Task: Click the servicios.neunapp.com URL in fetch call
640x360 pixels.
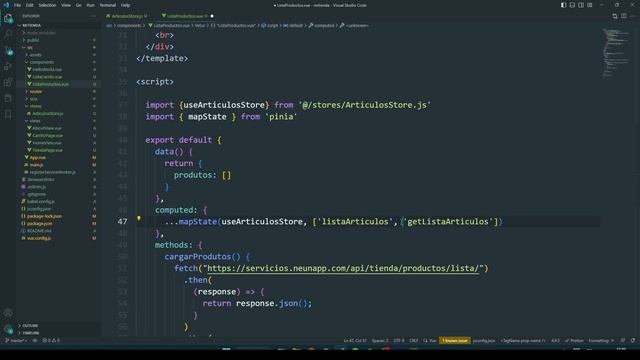Action: 342,268
